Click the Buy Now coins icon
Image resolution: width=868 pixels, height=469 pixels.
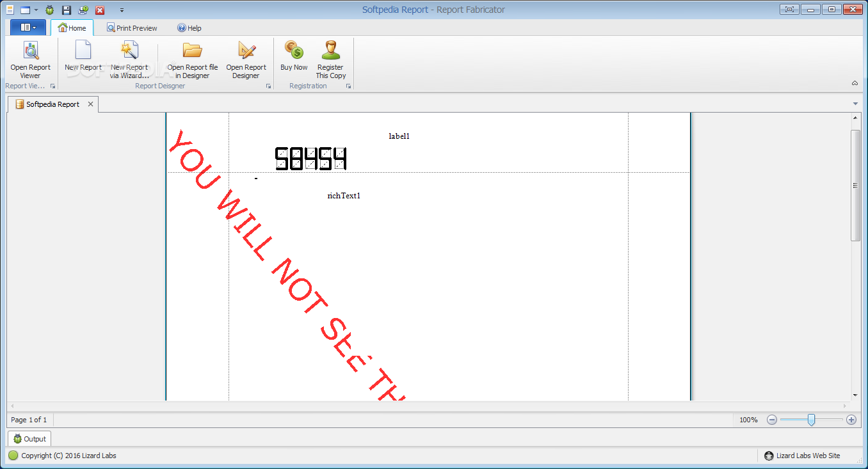coord(294,50)
